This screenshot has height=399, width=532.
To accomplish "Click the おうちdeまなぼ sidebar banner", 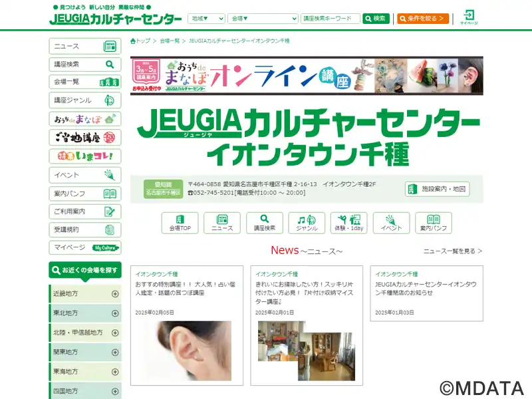I will [85, 119].
